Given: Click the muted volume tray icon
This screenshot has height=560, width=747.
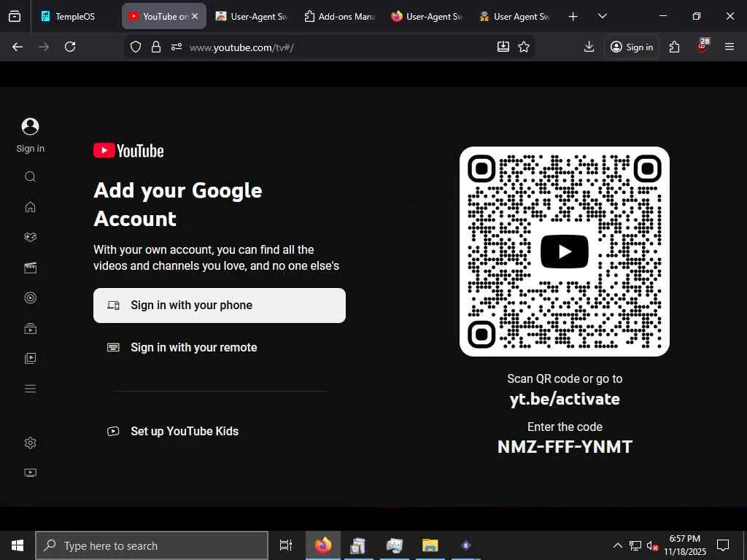Looking at the screenshot, I should click(x=652, y=545).
